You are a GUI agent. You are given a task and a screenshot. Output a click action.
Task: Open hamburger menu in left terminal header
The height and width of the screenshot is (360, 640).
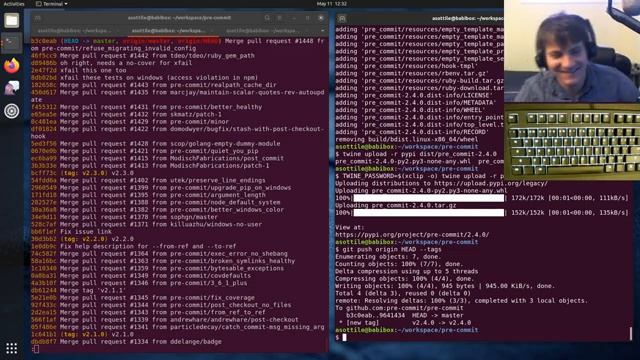[280, 18]
